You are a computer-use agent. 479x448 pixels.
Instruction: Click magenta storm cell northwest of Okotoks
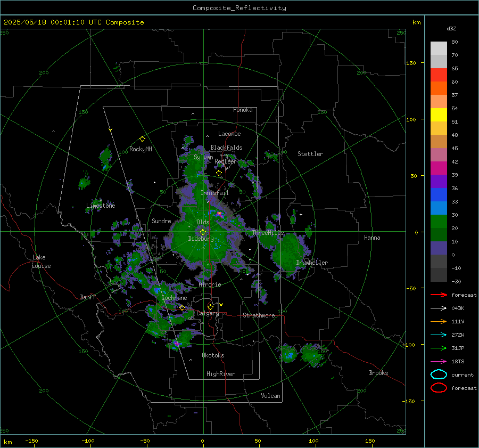tap(176, 344)
